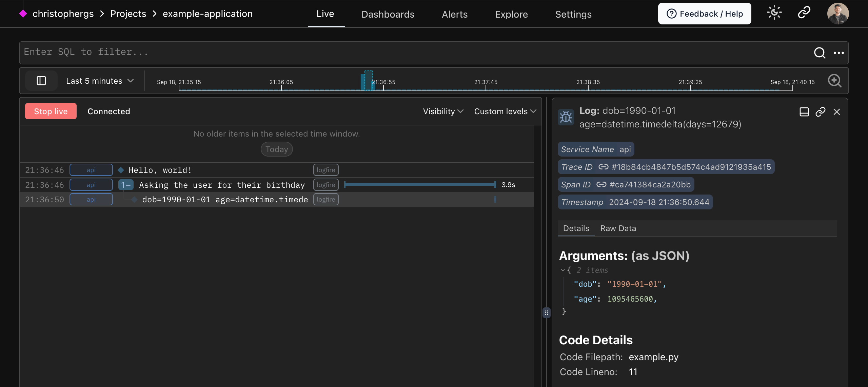Click the copy link icon in log detail header

click(x=821, y=111)
